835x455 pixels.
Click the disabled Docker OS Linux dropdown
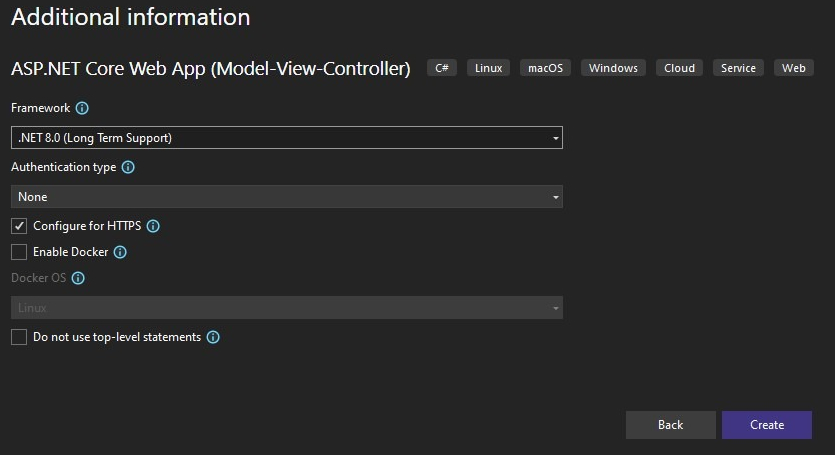pos(286,308)
